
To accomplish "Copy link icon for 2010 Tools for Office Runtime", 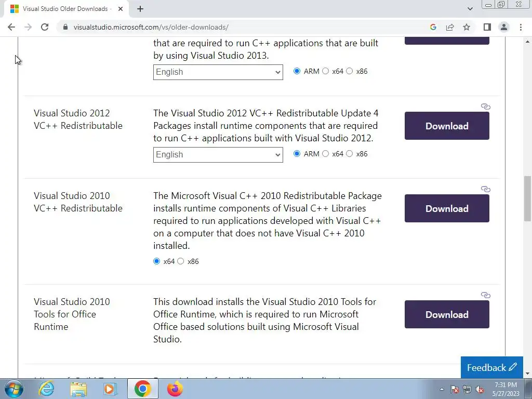I will coord(486,295).
